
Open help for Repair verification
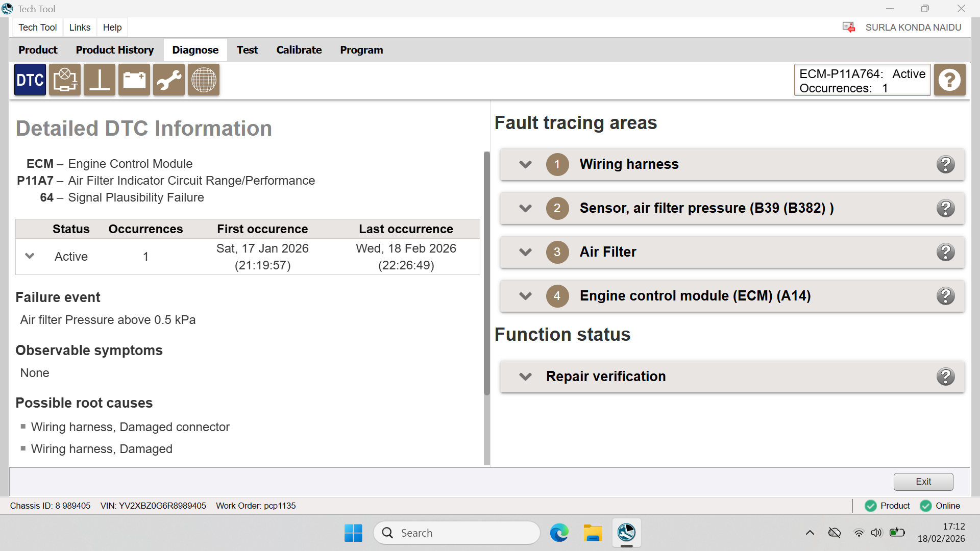(x=946, y=377)
